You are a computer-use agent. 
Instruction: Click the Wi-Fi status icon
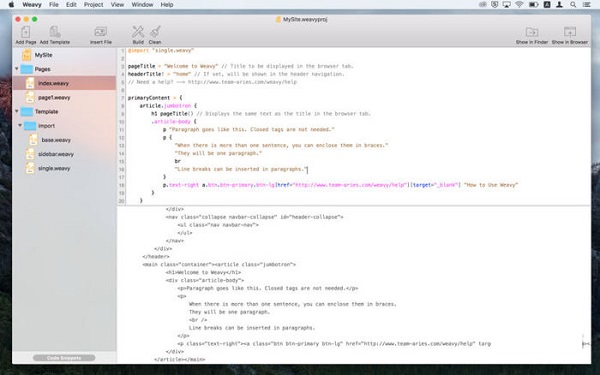[x=519, y=5]
